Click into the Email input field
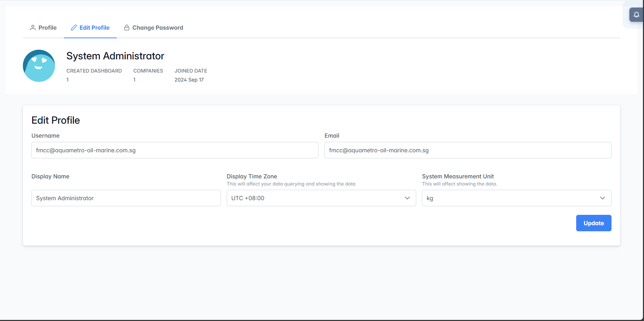Screen dimensions: 644x321 468,150
